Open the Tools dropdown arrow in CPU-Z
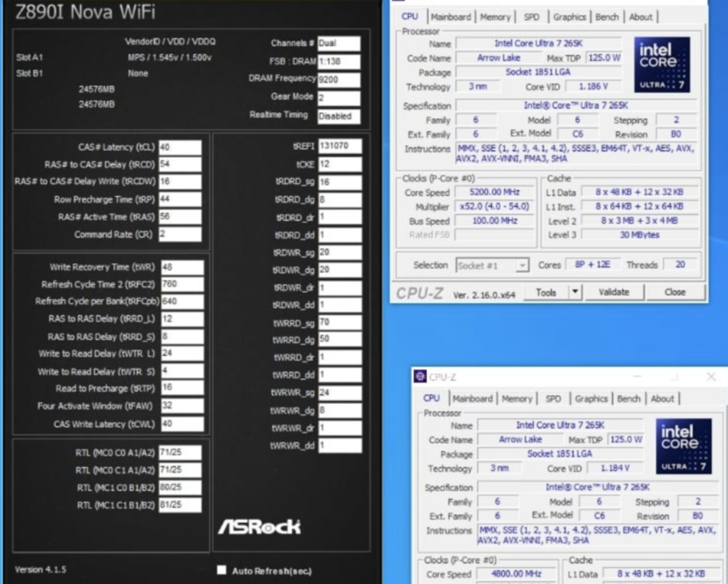 click(575, 292)
